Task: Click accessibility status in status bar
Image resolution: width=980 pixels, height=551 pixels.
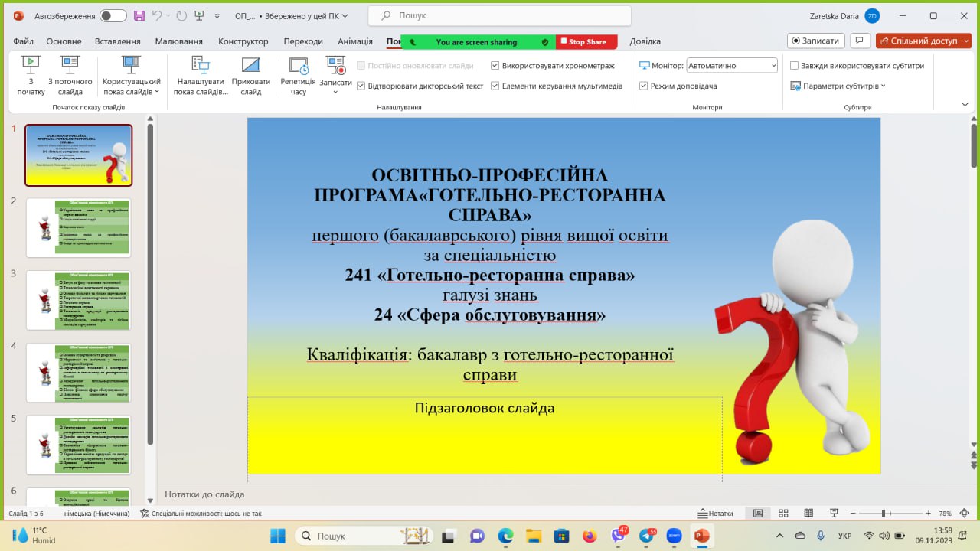Action: click(201, 514)
